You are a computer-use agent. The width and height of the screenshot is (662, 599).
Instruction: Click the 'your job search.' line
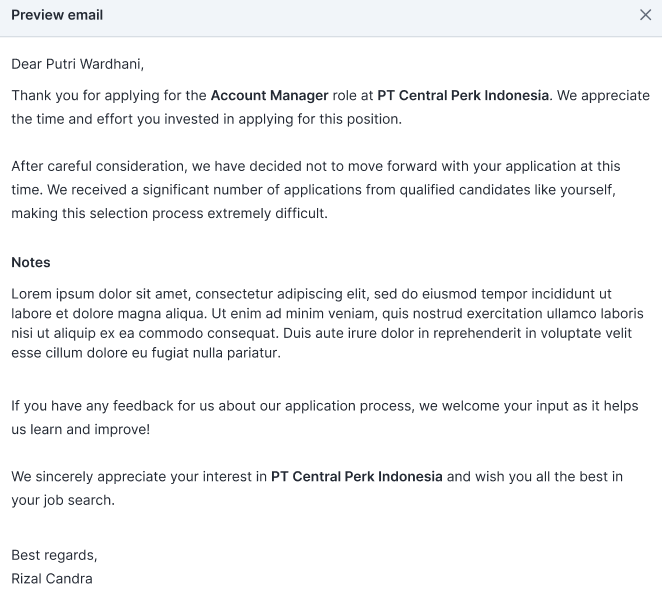pyautogui.click(x=63, y=499)
